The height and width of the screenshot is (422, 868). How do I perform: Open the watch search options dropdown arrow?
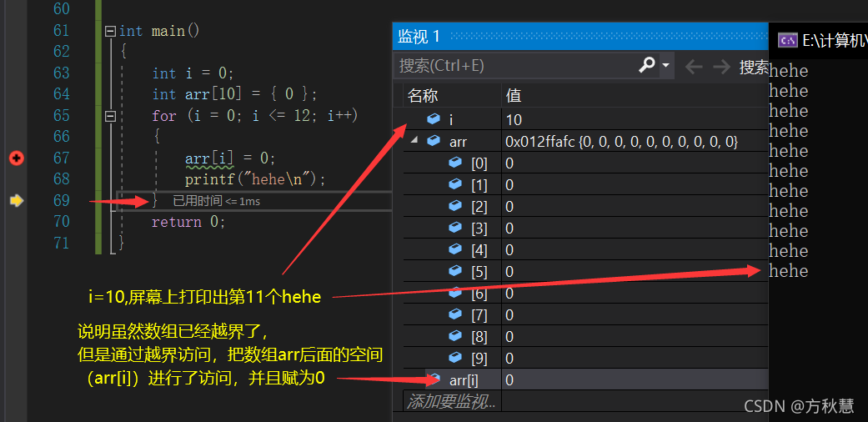point(665,66)
